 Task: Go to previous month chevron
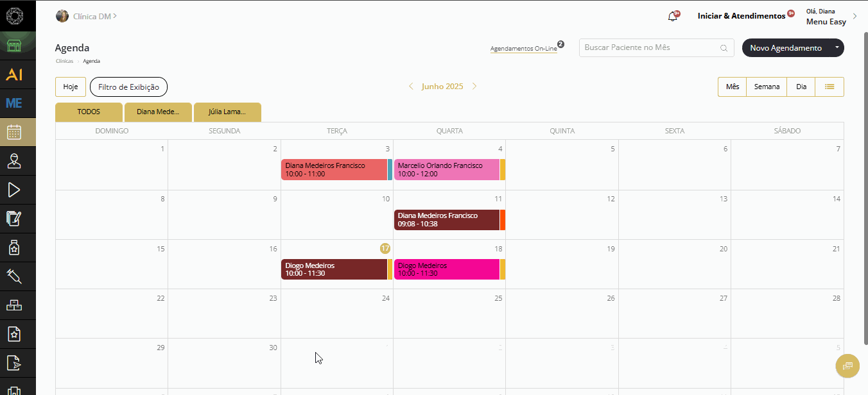coord(411,87)
